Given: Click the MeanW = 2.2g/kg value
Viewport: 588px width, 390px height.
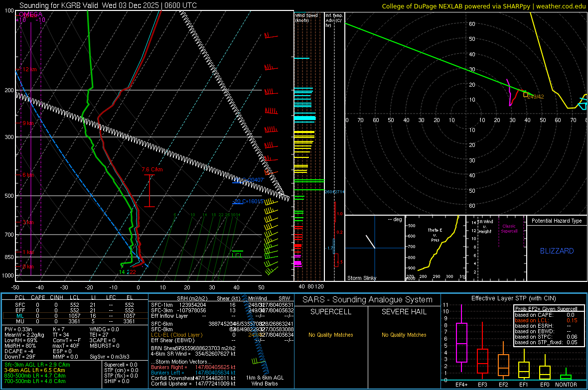Looking at the screenshot, I should tap(24, 335).
